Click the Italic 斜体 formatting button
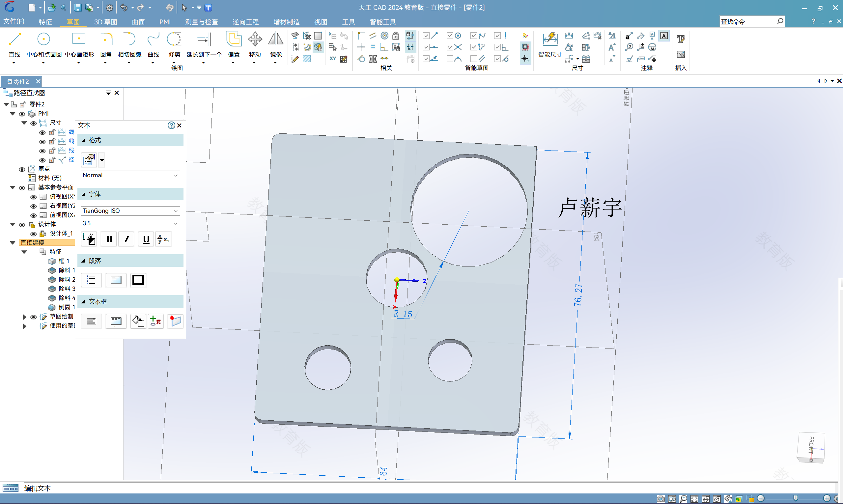 click(128, 239)
